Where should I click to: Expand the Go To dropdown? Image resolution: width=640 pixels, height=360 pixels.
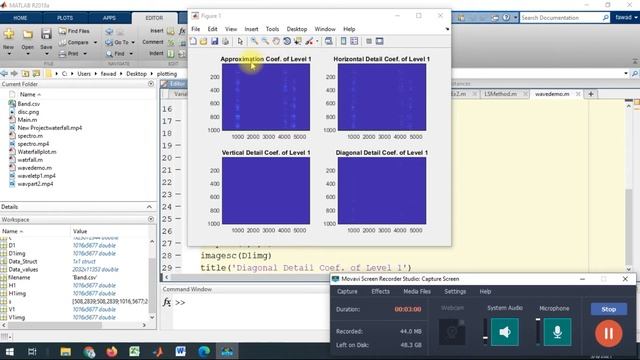click(x=133, y=42)
